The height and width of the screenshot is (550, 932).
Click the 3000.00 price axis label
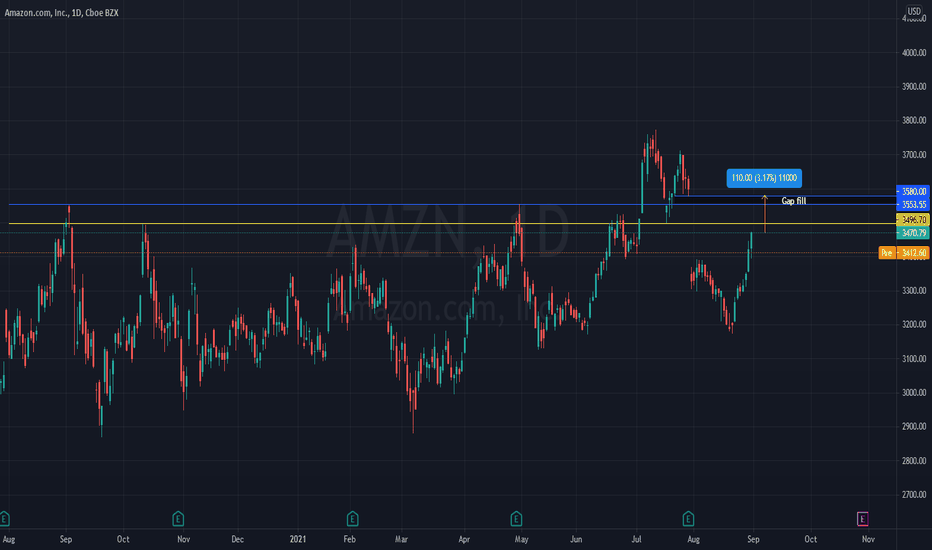[914, 392]
